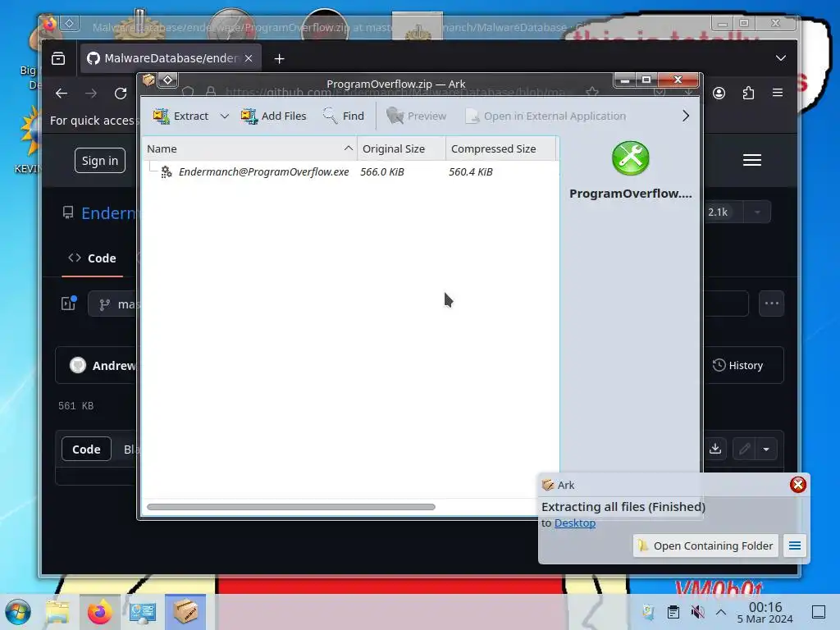This screenshot has width=840, height=630.
Task: Click Preview in Ark toolbar
Action: pyautogui.click(x=416, y=116)
